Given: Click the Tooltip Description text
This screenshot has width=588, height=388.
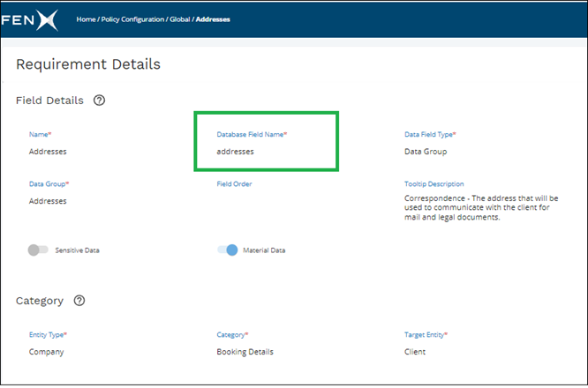Looking at the screenshot, I should pyautogui.click(x=483, y=208).
